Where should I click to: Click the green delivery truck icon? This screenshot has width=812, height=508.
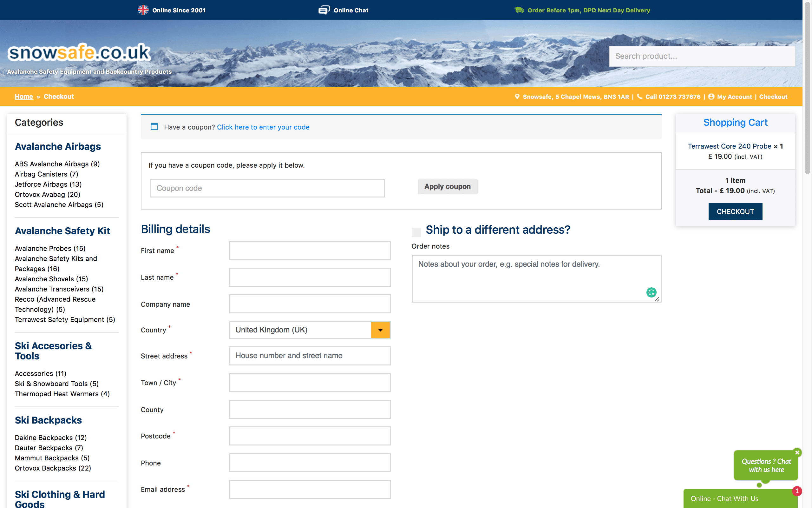coord(519,10)
